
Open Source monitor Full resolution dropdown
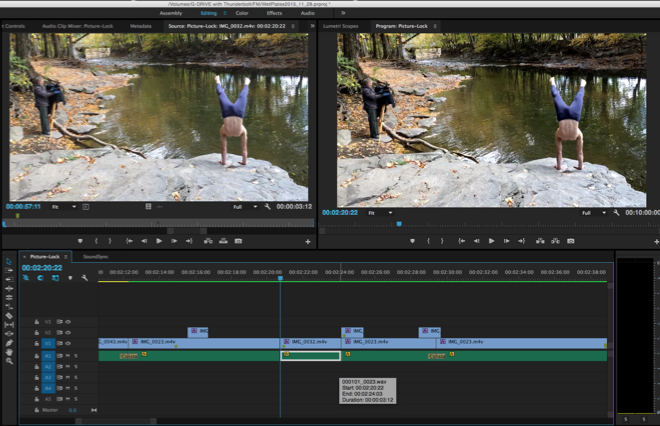click(x=245, y=207)
